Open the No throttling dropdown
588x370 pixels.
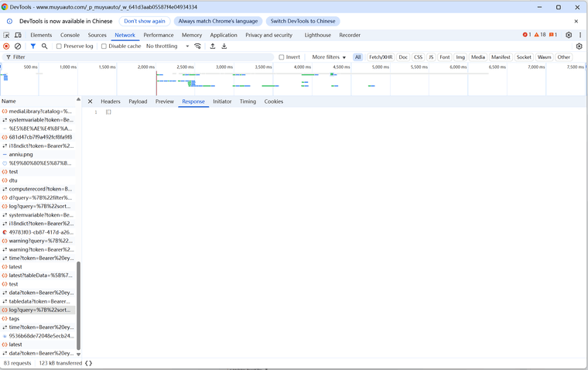tap(168, 46)
